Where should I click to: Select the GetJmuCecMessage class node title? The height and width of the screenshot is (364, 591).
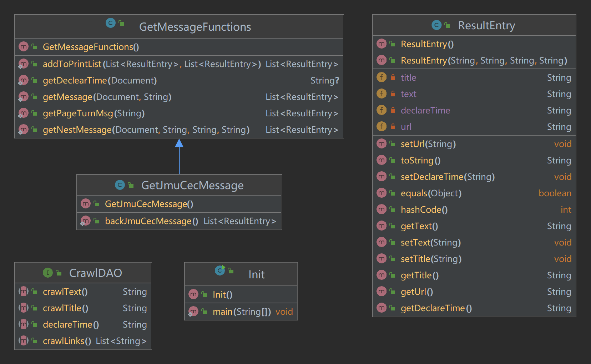[x=192, y=185]
